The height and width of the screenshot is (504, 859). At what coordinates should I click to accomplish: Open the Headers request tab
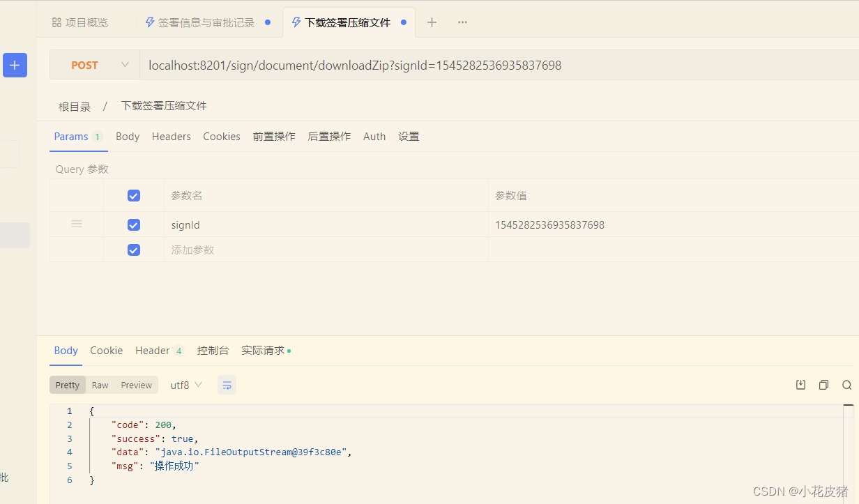pos(172,137)
